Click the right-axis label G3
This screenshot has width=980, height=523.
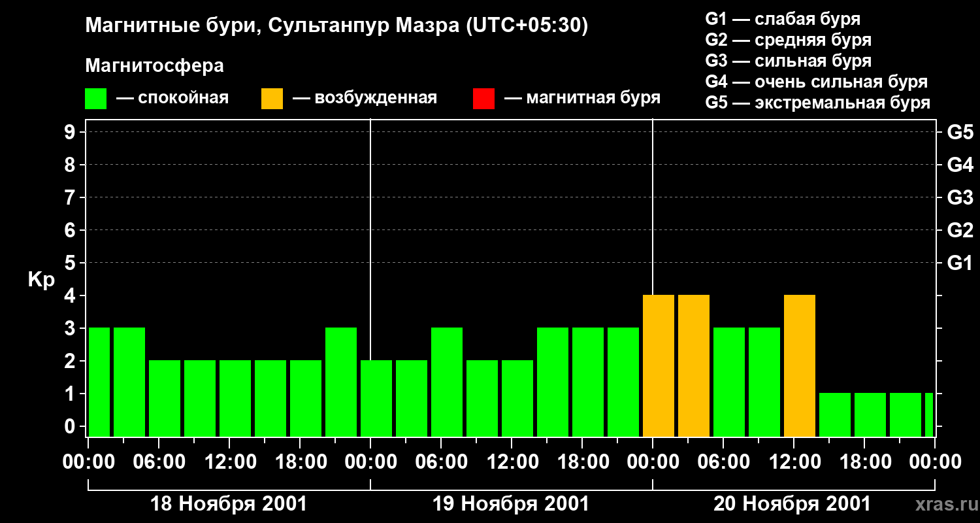coord(960,197)
